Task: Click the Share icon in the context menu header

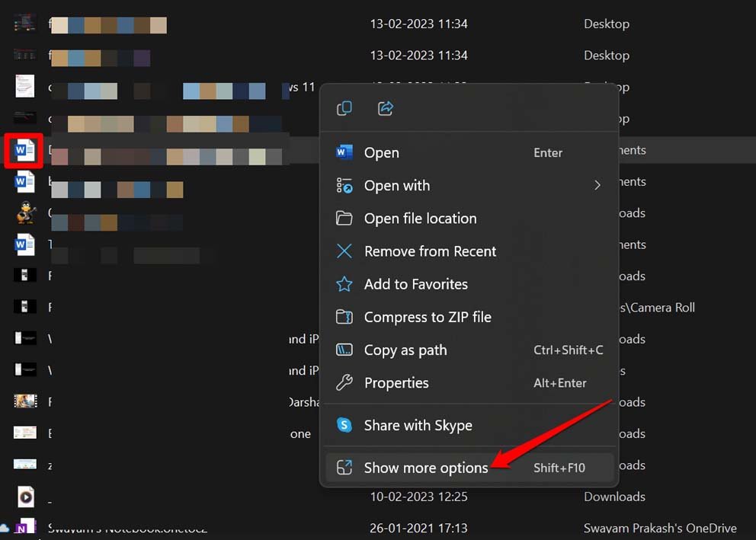Action: 385,108
